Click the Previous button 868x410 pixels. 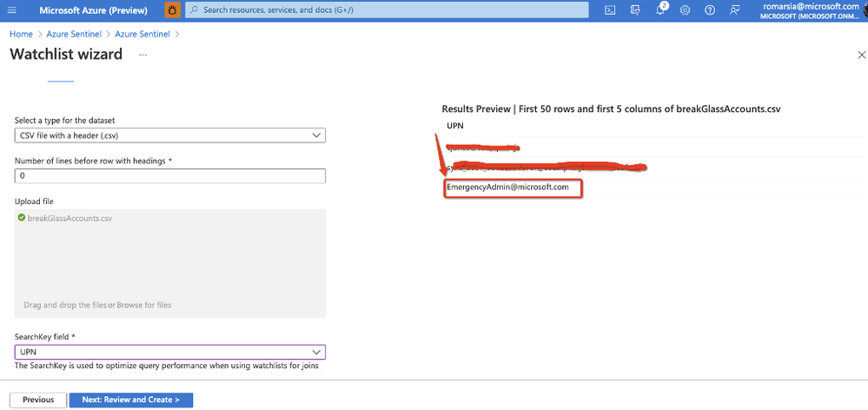coord(38,400)
